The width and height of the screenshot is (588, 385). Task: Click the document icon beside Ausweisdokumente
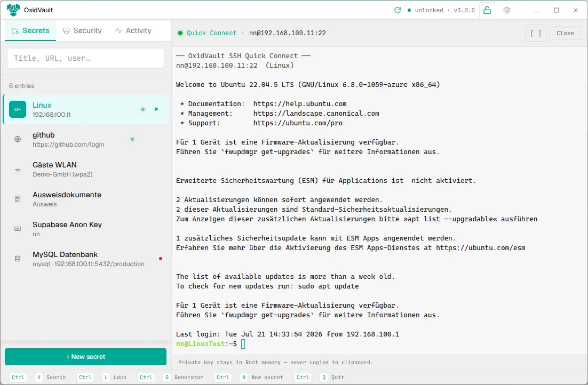(18, 199)
